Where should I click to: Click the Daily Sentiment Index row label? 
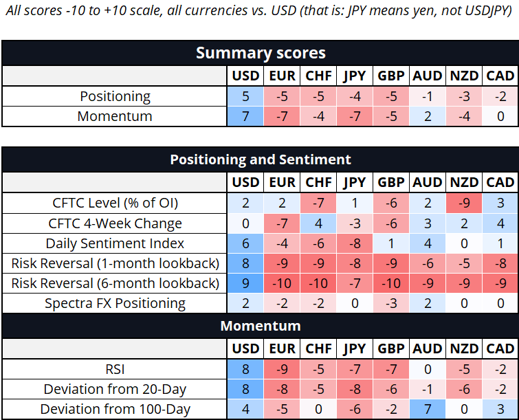(115, 243)
